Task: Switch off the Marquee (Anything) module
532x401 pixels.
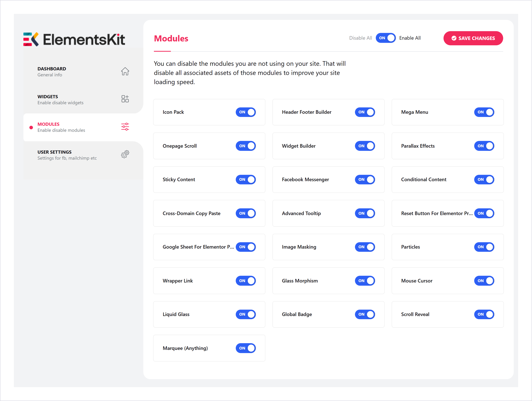Action: click(x=245, y=348)
